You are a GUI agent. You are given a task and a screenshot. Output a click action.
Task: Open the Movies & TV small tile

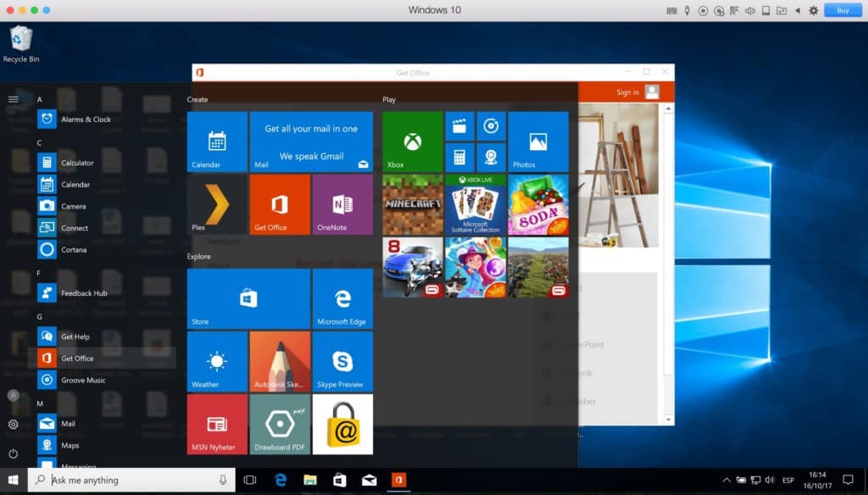coord(459,126)
